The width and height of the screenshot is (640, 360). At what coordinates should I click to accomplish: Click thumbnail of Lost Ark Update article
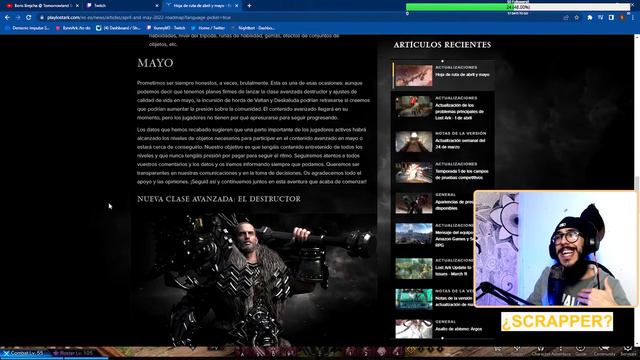[413, 269]
